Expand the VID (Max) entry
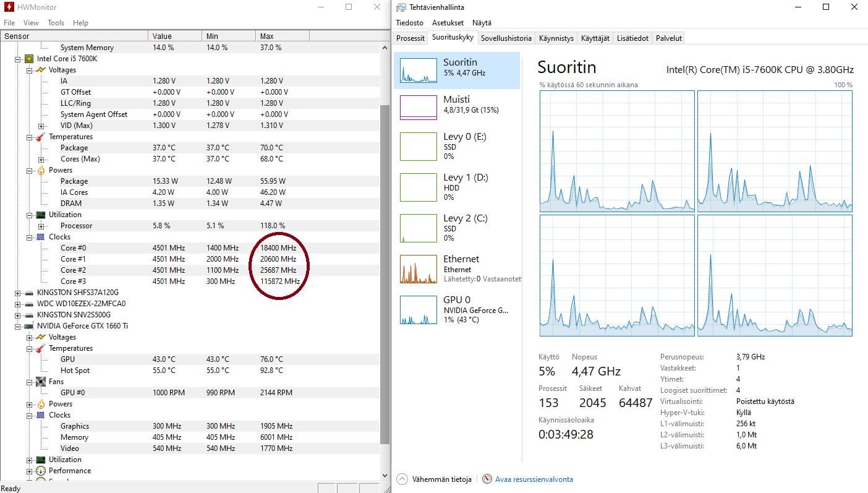 coord(41,126)
